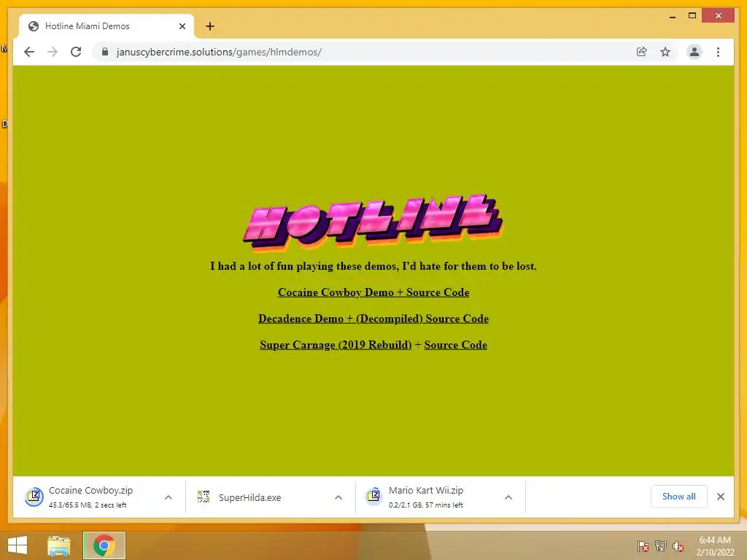
Task: Close the downloads bar
Action: coord(721,497)
